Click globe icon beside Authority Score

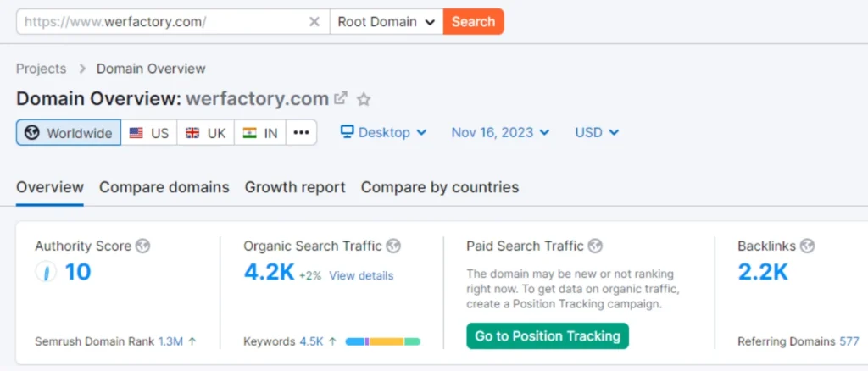coord(142,246)
